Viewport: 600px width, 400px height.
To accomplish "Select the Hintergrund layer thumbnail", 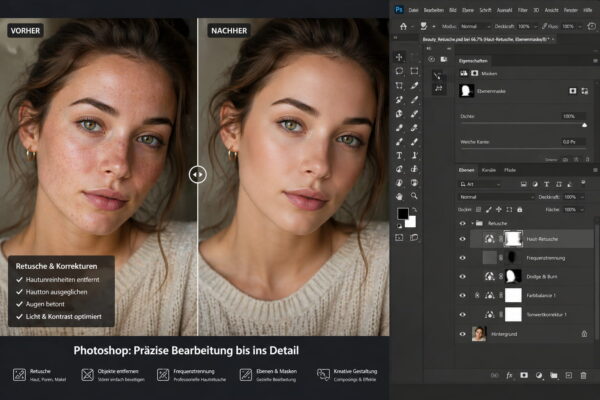I will click(x=479, y=334).
